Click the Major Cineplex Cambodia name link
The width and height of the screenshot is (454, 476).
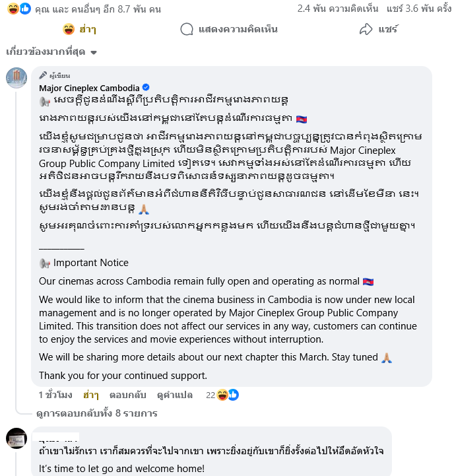[89, 88]
